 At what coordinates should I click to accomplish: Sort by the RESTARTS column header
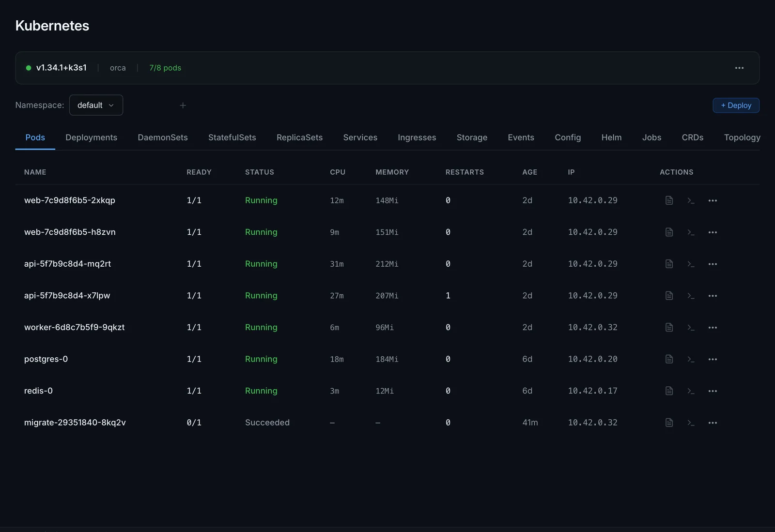(x=465, y=172)
